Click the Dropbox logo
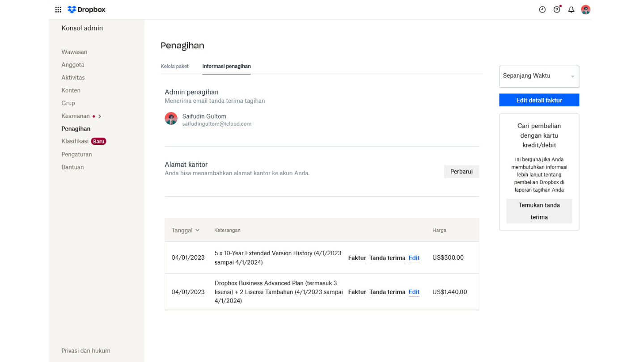The height and width of the screenshot is (362, 644). (x=87, y=9)
